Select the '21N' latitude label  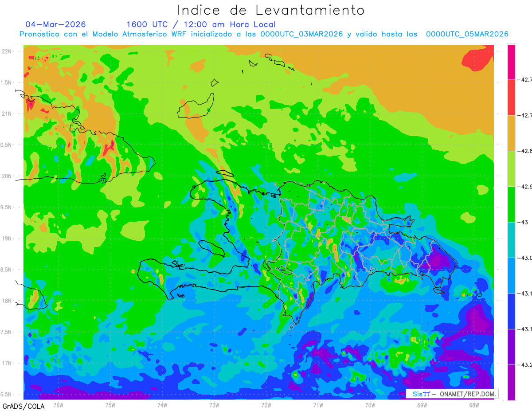(x=7, y=114)
